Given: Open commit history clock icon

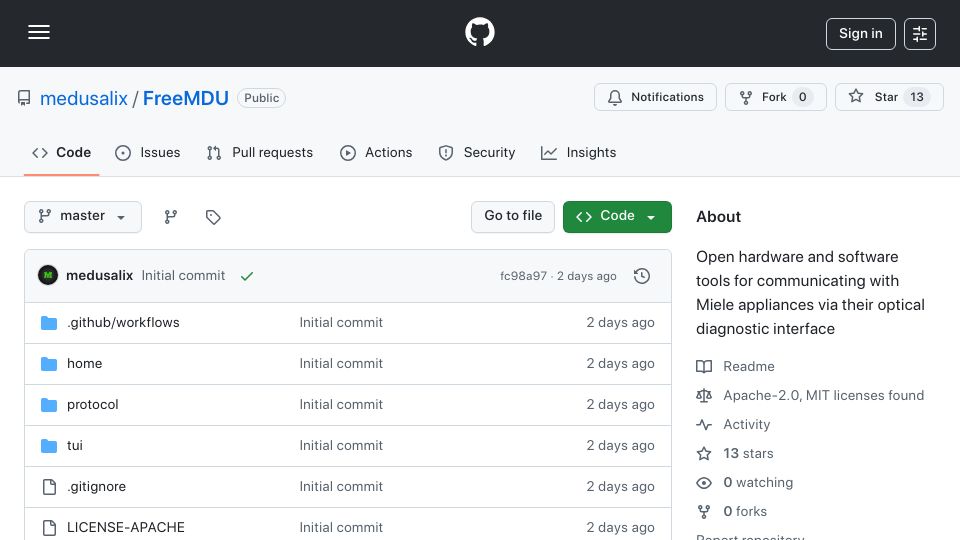Looking at the screenshot, I should coord(642,276).
